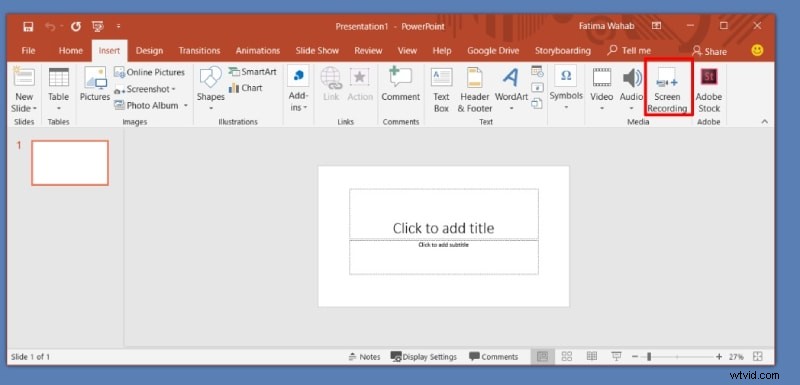Click the 'Click to add title' placeholder

click(x=443, y=214)
